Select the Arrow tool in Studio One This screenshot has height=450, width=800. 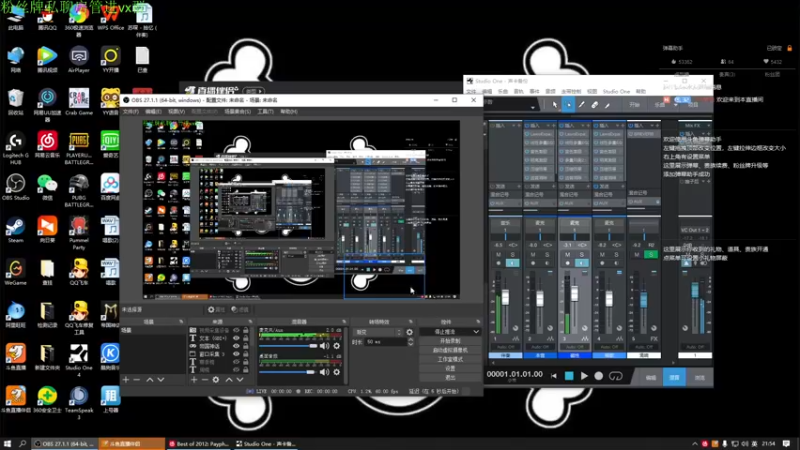(555, 105)
